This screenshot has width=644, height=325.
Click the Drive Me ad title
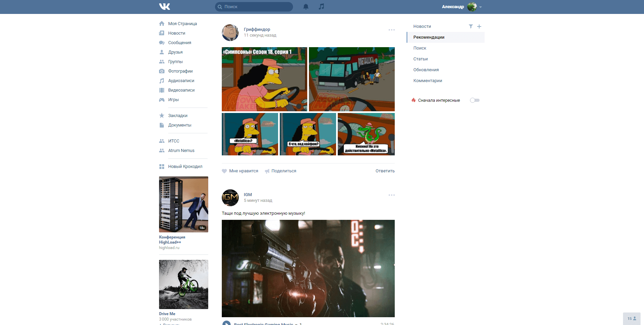(x=167, y=314)
